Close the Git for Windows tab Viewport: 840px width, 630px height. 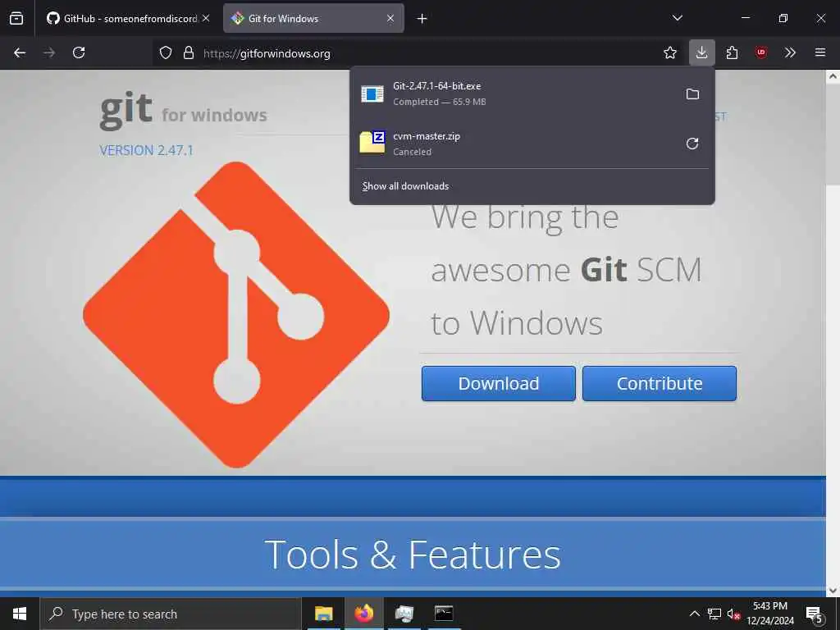pos(390,18)
